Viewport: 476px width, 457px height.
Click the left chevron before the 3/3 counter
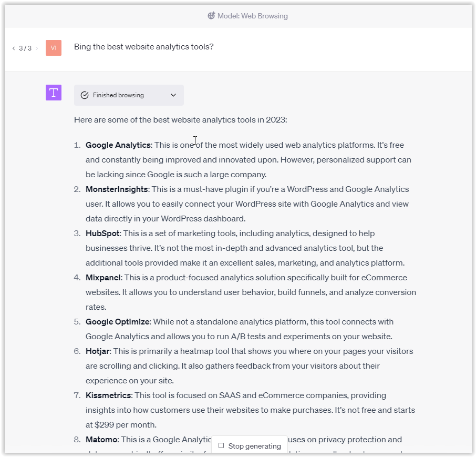coord(13,48)
